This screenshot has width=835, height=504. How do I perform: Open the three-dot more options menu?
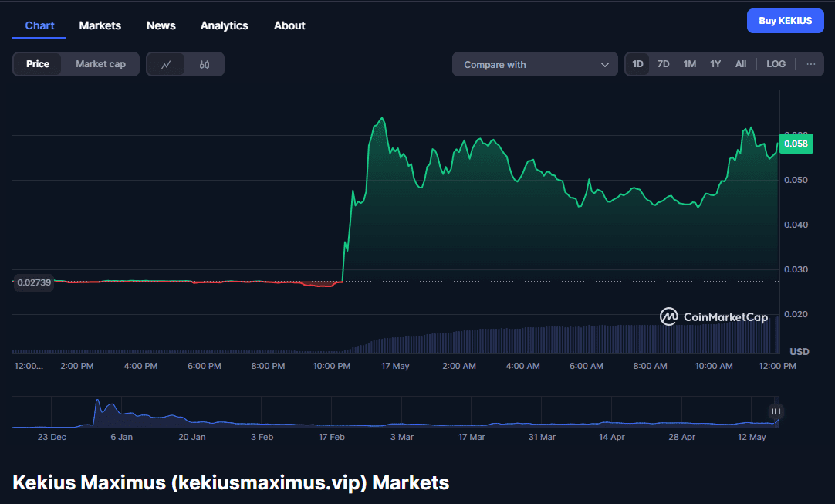[x=810, y=64]
